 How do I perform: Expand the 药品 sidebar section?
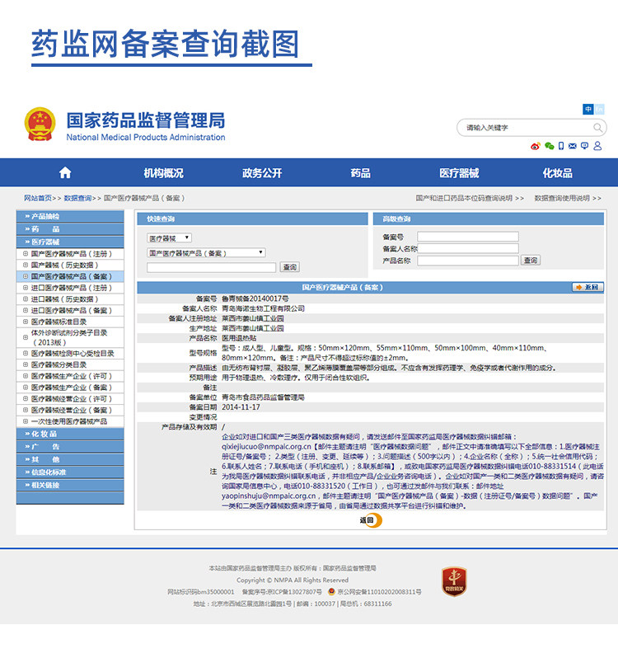pyautogui.click(x=70, y=229)
